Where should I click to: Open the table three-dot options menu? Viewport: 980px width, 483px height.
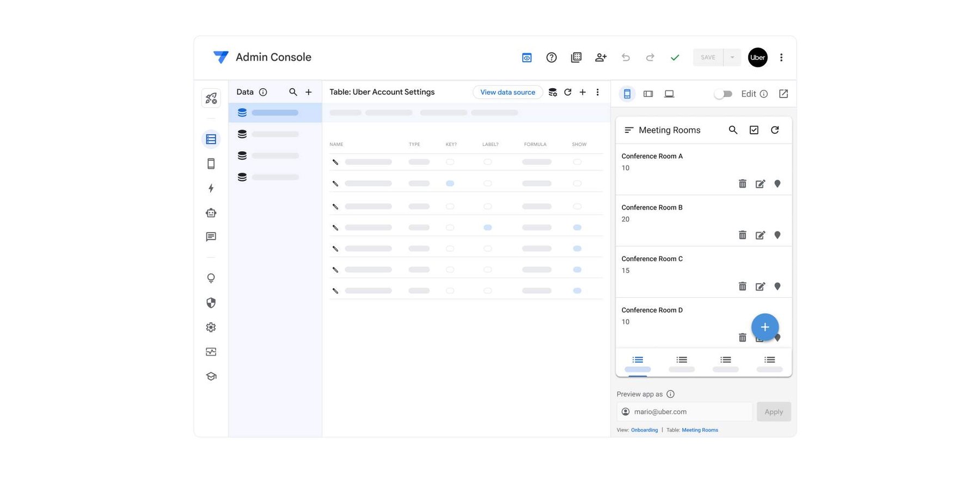pos(597,92)
